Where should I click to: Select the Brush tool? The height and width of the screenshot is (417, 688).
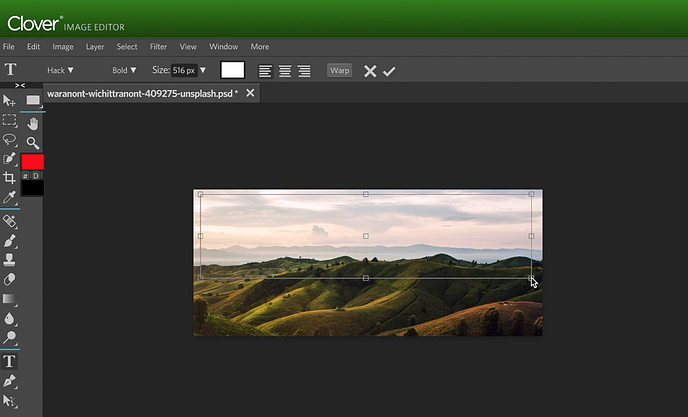click(9, 241)
